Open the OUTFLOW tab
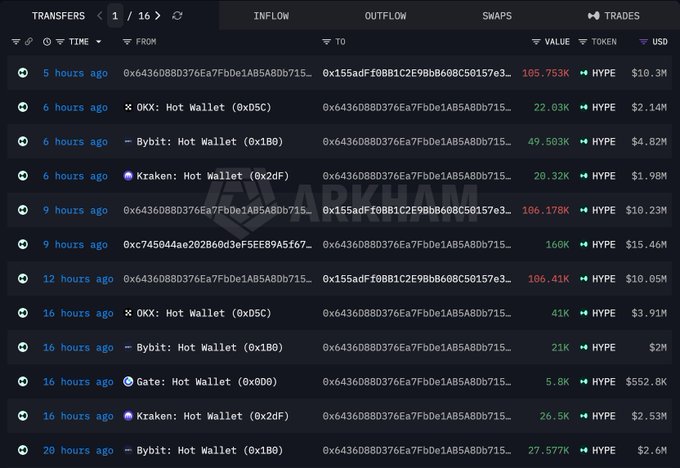 click(x=386, y=16)
